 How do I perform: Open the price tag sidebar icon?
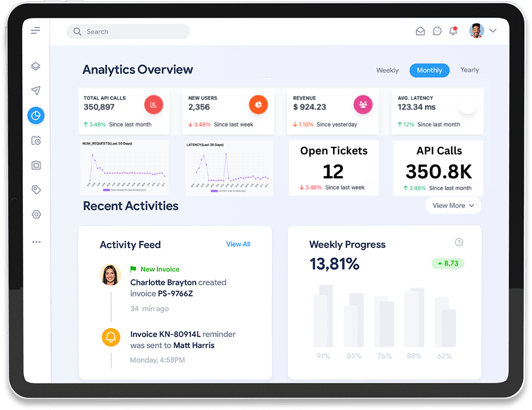pos(36,190)
